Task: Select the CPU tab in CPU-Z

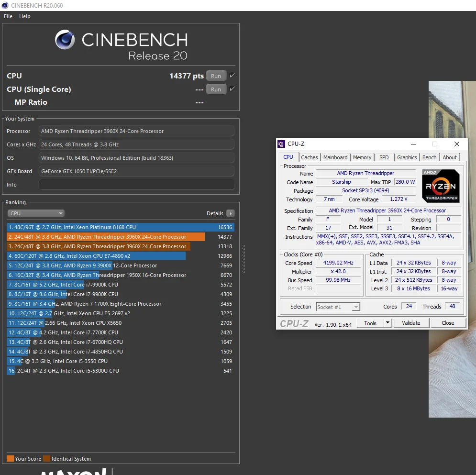Action: click(288, 157)
